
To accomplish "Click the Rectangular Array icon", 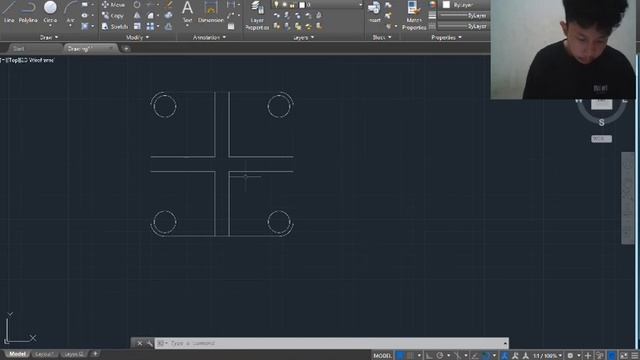I will (151, 27).
